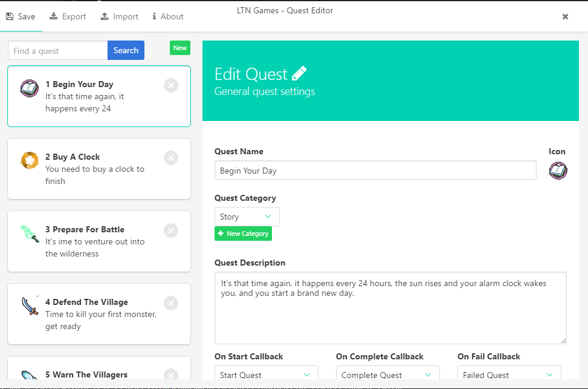Viewport: 588px width, 389px height.
Task: Delete the Warn The Villagers quest
Action: [171, 374]
